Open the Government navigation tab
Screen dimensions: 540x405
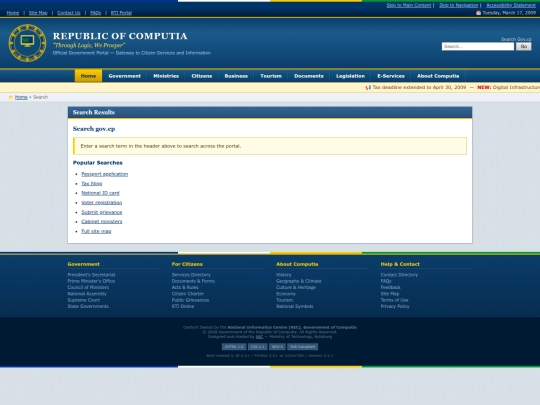pos(124,76)
